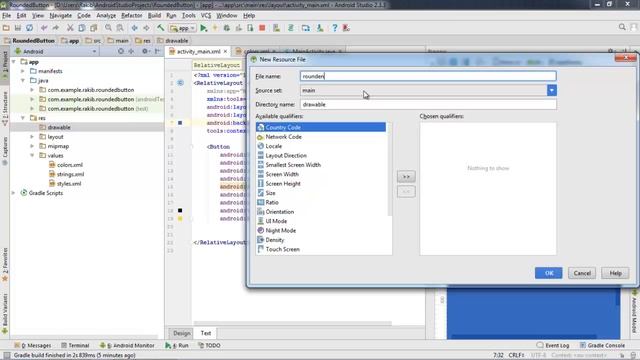
Task: Switch to the activity_main.xml editor tab
Action: pos(198,51)
